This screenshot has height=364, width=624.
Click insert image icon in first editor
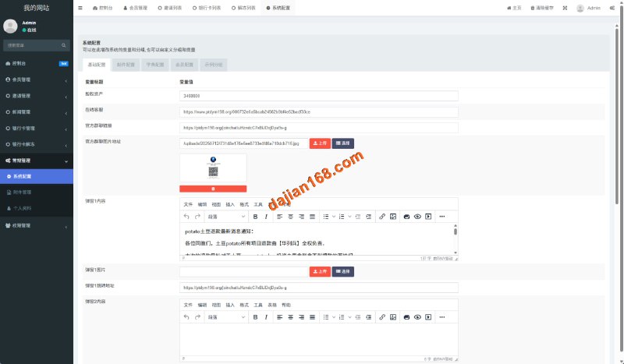click(393, 216)
